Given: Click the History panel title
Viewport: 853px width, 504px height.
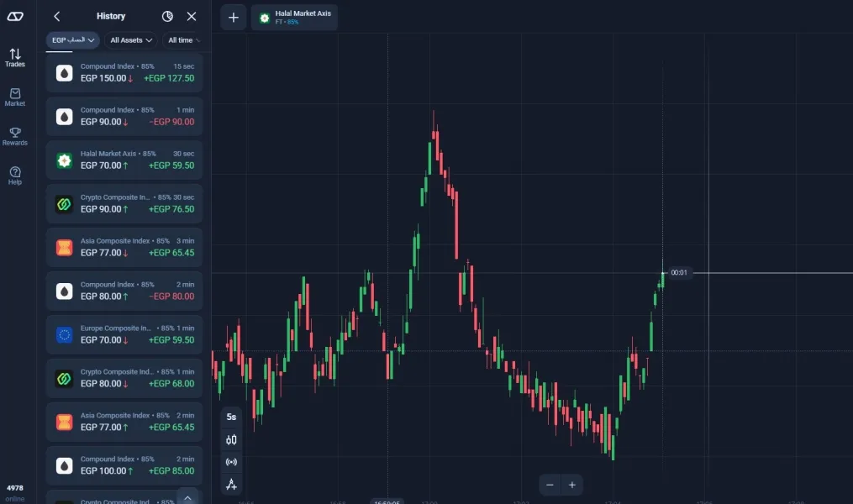Looking at the screenshot, I should 111,16.
